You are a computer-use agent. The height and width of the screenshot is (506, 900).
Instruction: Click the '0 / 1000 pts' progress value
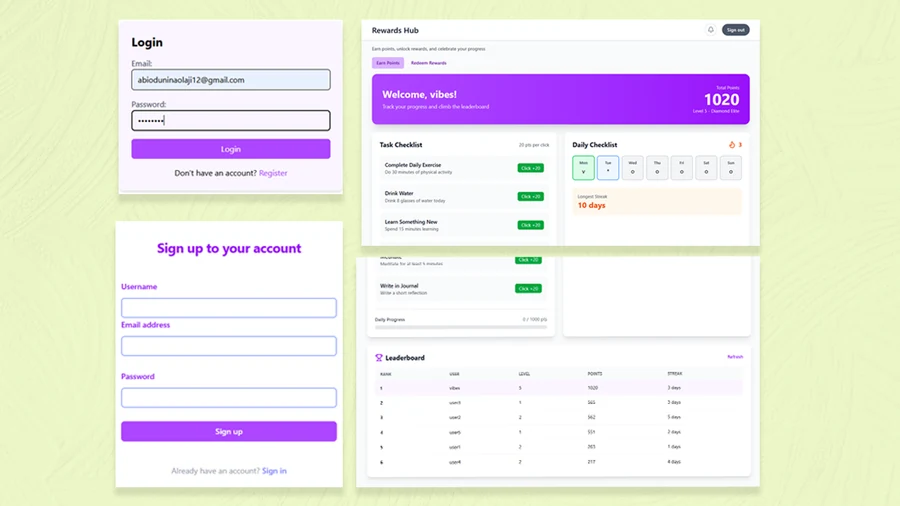pyautogui.click(x=534, y=320)
